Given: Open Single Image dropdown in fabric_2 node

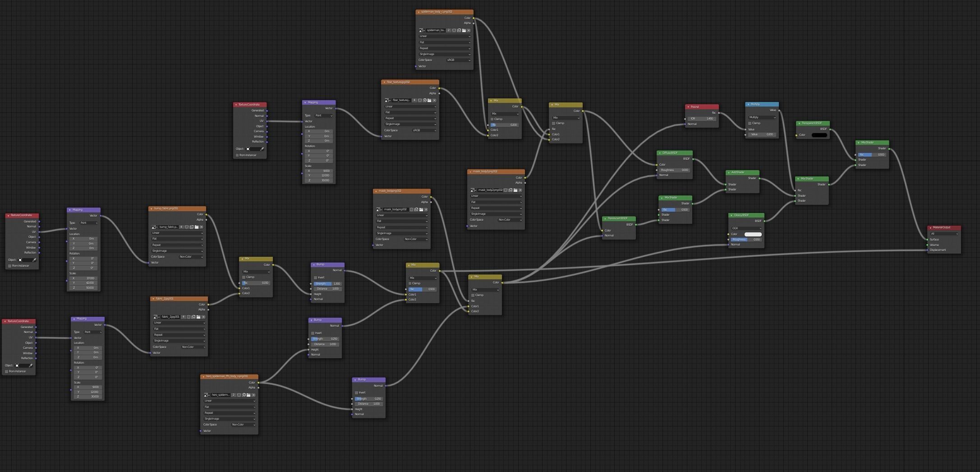Looking at the screenshot, I should [179, 341].
